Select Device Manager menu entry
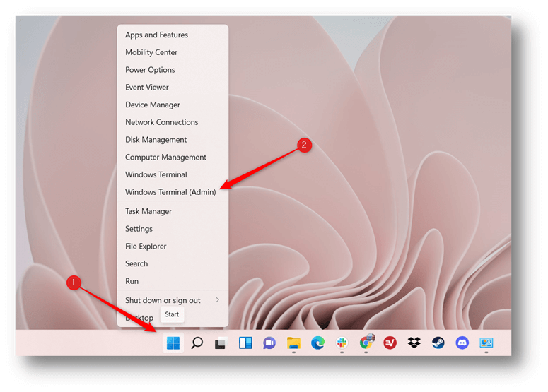548x392 pixels. tap(173, 105)
